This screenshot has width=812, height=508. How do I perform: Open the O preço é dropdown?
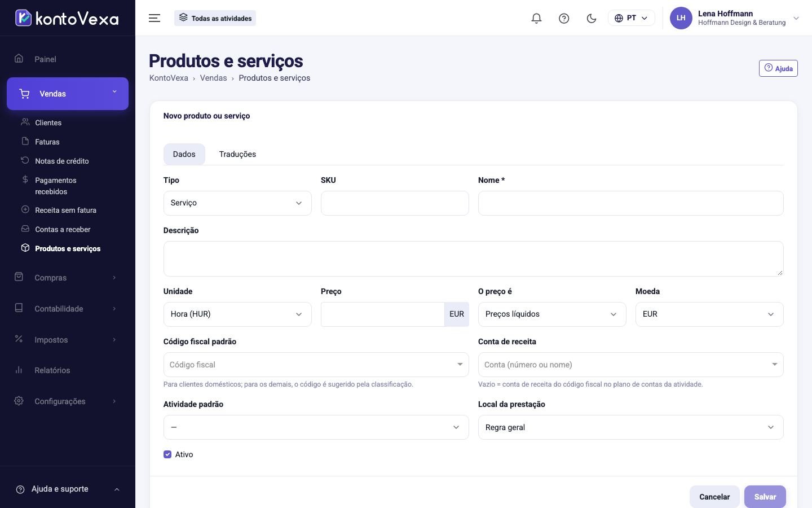tap(552, 314)
